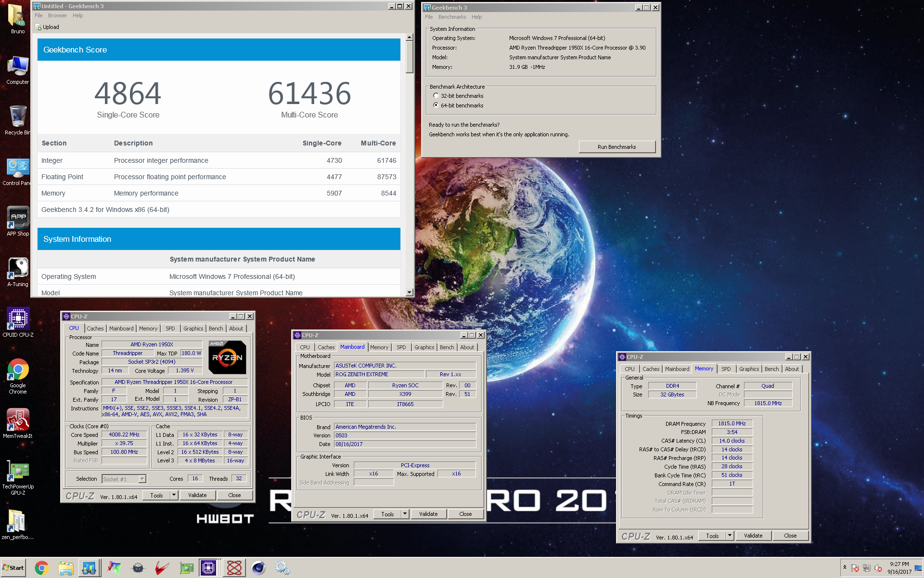Image resolution: width=924 pixels, height=578 pixels.
Task: Click the ROG ZENITH EXTREME model field
Action: click(x=379, y=374)
